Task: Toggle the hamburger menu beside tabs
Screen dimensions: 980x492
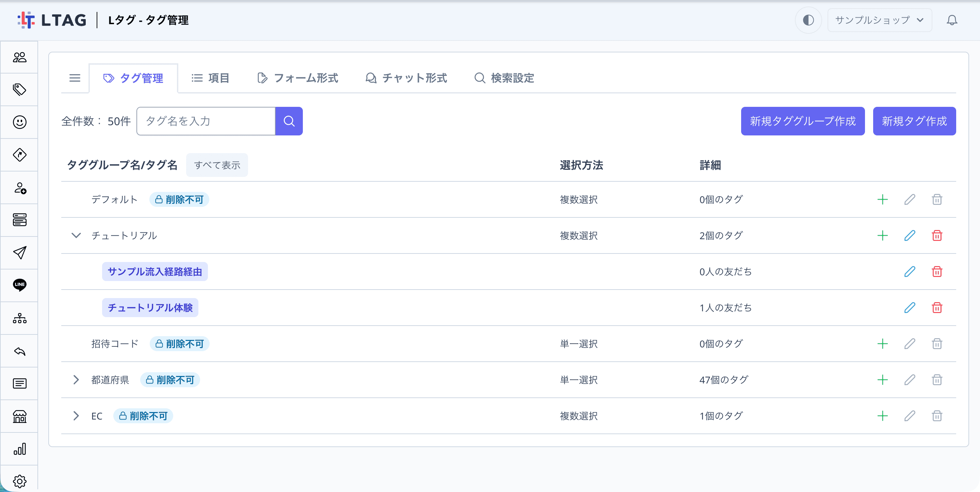Action: pyautogui.click(x=75, y=78)
